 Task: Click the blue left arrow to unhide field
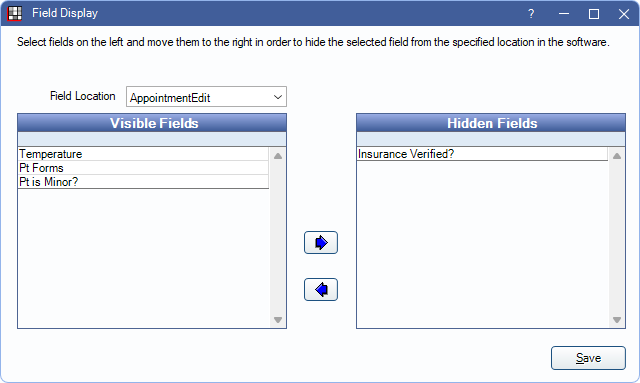coord(321,289)
